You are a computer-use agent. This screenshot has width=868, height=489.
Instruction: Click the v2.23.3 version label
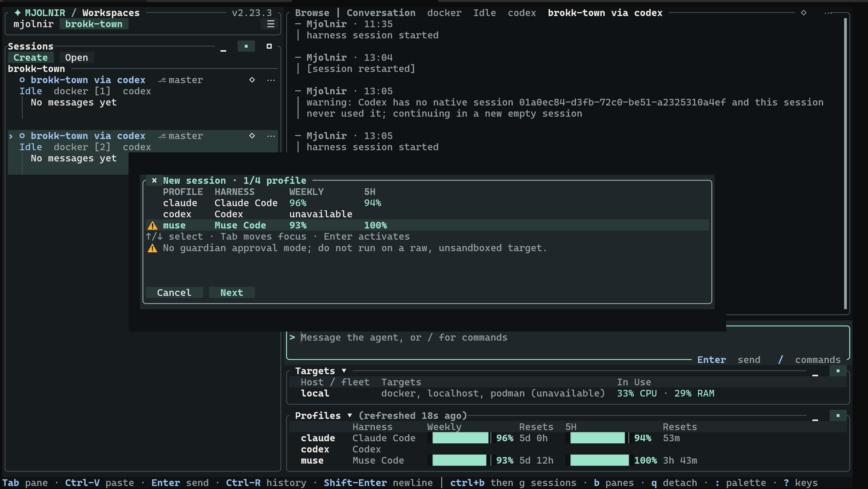[252, 13]
